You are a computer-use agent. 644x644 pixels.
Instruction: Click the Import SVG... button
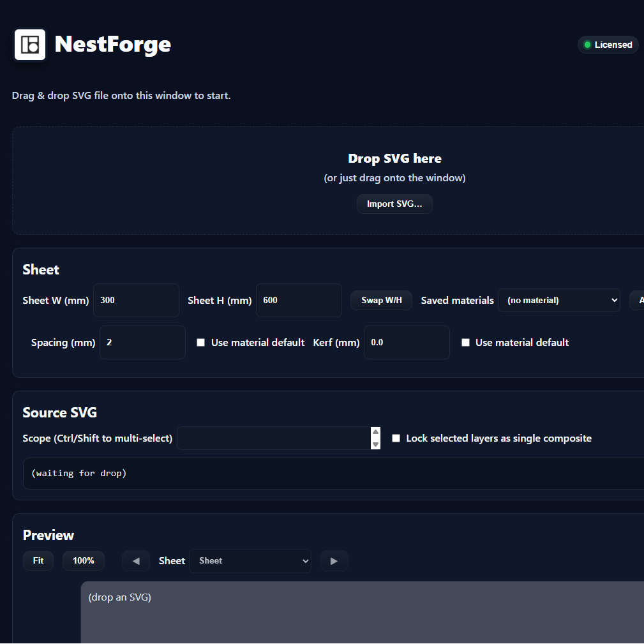(x=394, y=204)
